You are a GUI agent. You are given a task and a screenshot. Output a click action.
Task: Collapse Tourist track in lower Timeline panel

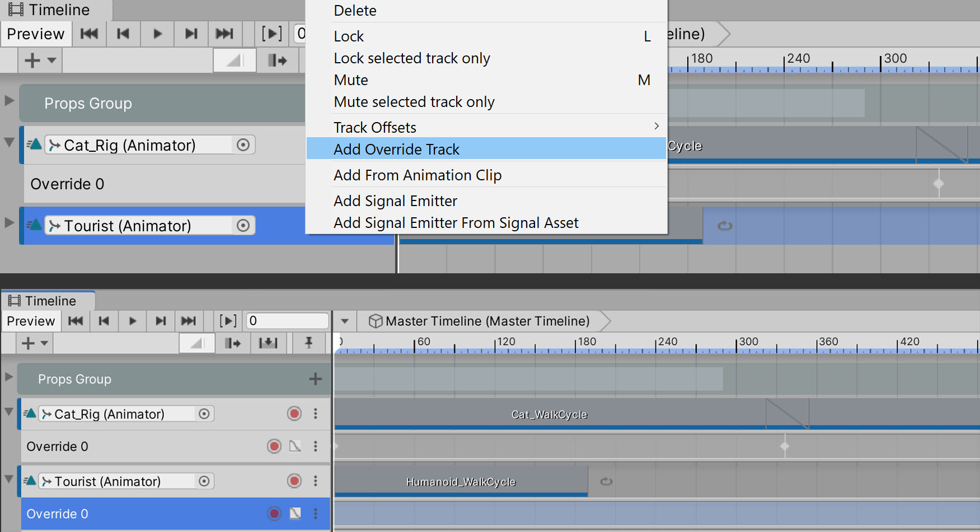pos(9,479)
